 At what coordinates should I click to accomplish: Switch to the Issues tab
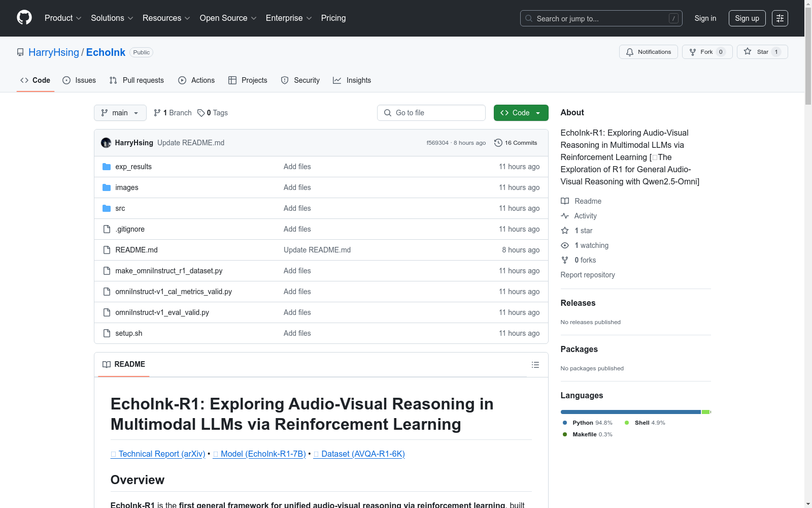(79, 80)
